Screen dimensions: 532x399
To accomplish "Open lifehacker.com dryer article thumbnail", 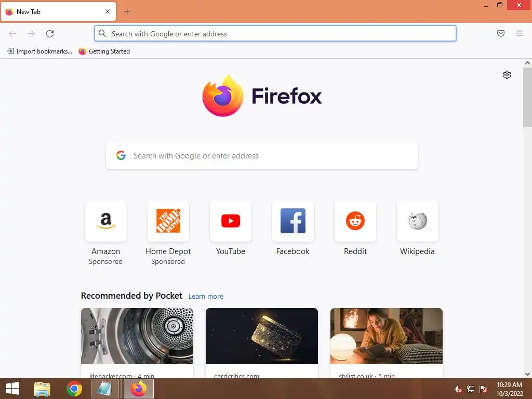I will [137, 336].
